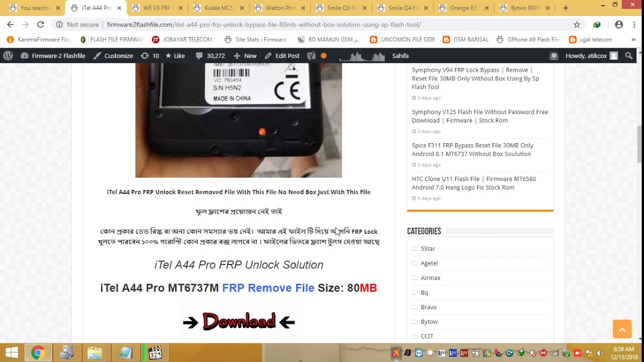Click the page vertical scrollbar thumb
644x362 pixels.
click(639, 144)
